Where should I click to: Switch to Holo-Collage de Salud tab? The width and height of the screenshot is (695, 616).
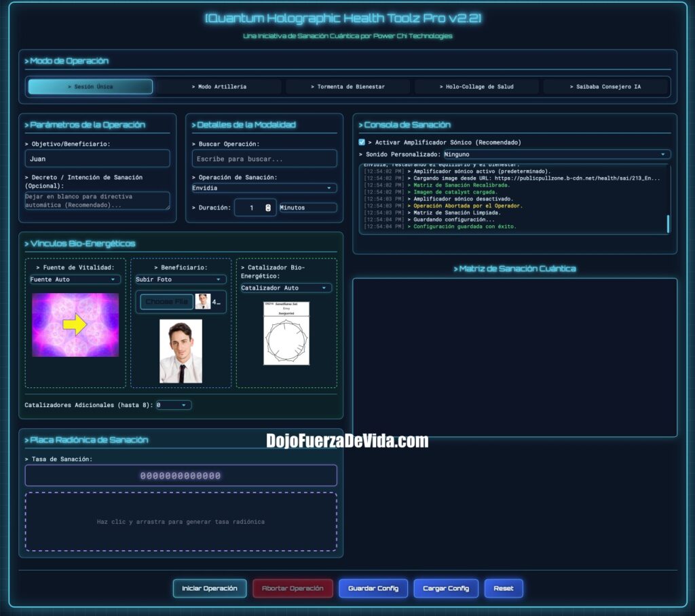(476, 86)
